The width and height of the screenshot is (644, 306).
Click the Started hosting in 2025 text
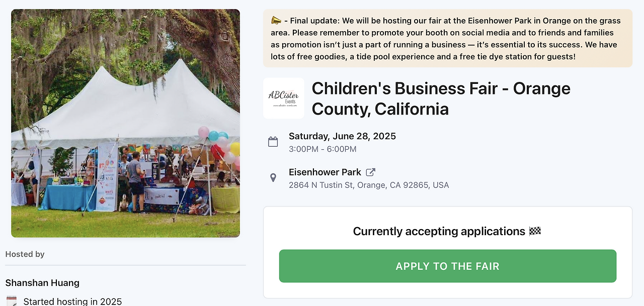click(72, 301)
